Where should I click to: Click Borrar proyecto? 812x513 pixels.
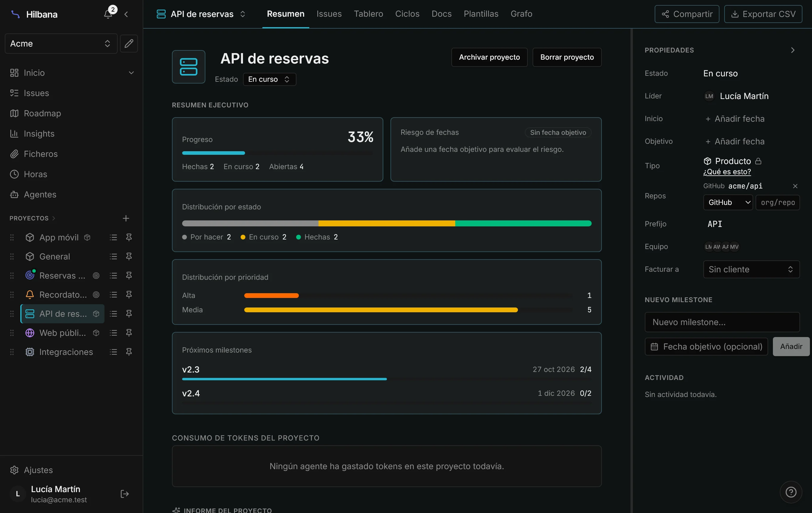(567, 57)
